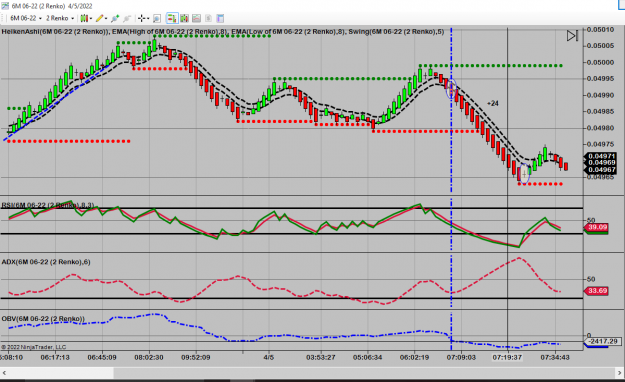Click horizontal scrollbar right arrow
This screenshot has height=382, width=625.
[620, 373]
